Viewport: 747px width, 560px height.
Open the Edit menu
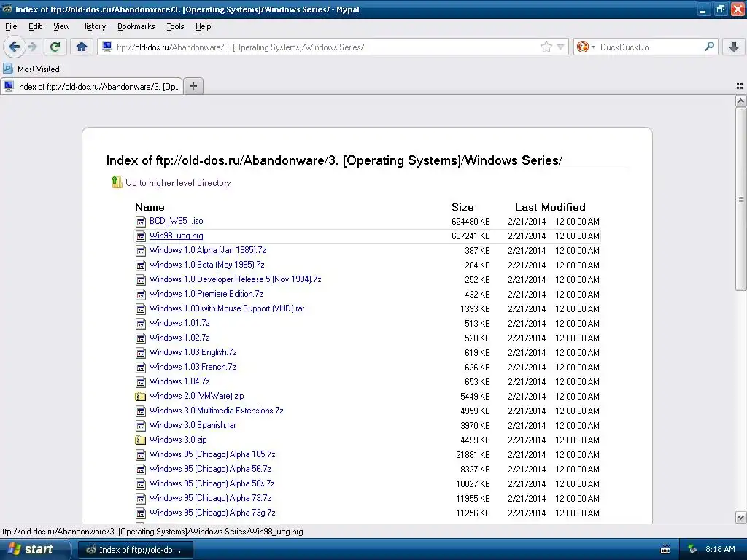[35, 26]
